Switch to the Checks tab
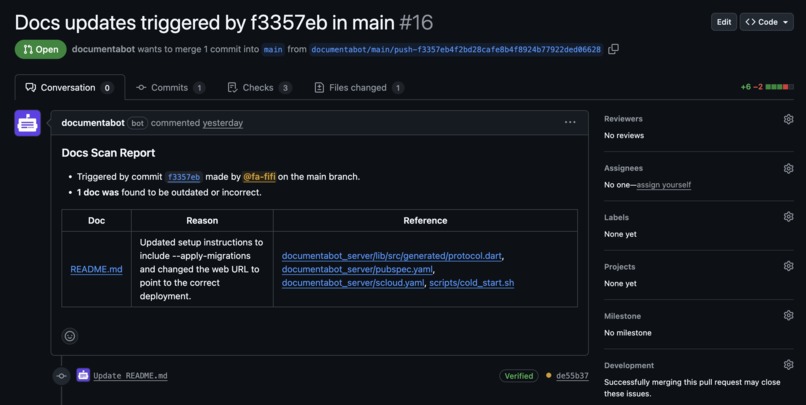The image size is (806, 405). pos(259,88)
